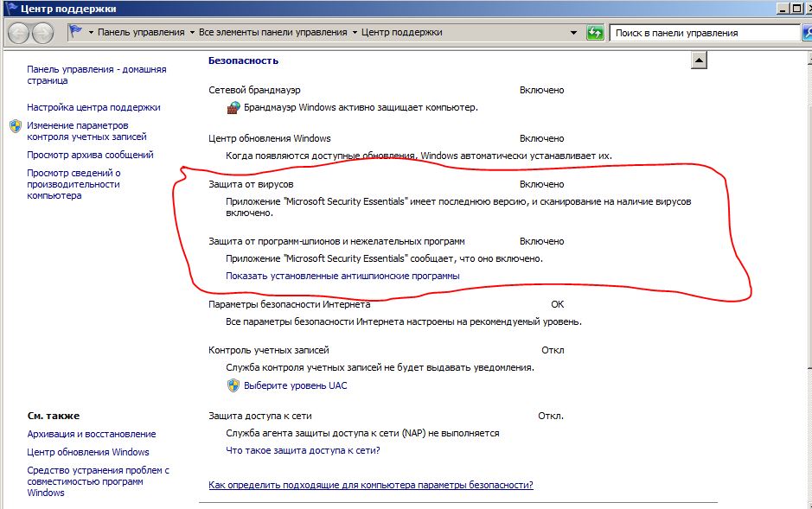Click 'Защита от вирусов' label
The width and height of the screenshot is (812, 509).
[x=251, y=184]
